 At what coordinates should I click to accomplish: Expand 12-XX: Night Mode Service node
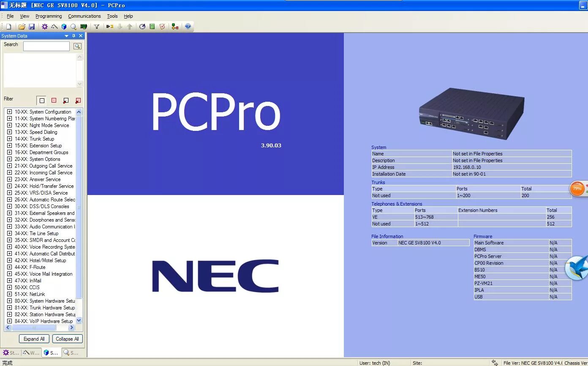tap(9, 125)
